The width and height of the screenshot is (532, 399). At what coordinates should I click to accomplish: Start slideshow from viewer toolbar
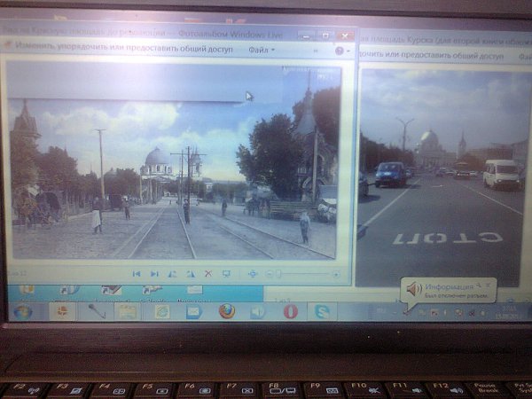click(x=226, y=274)
